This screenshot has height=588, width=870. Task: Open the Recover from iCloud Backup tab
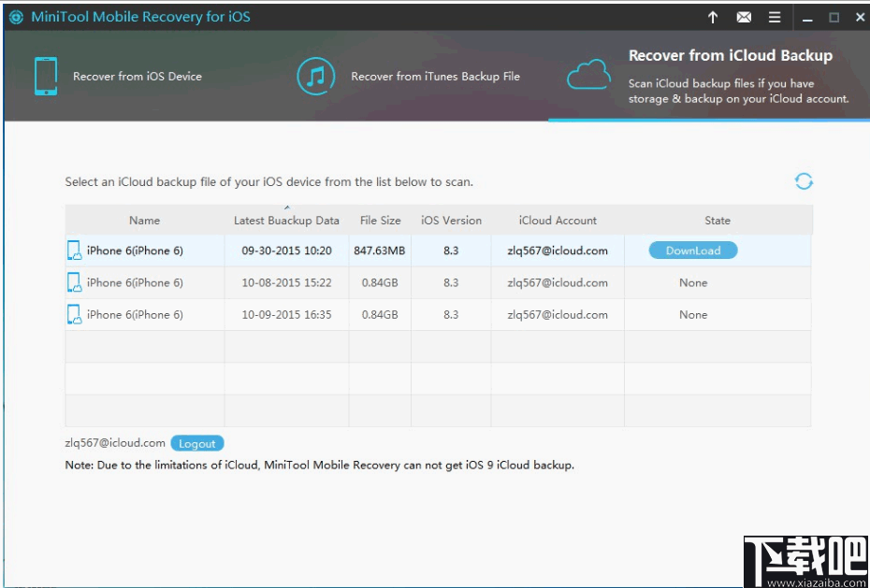coord(733,56)
